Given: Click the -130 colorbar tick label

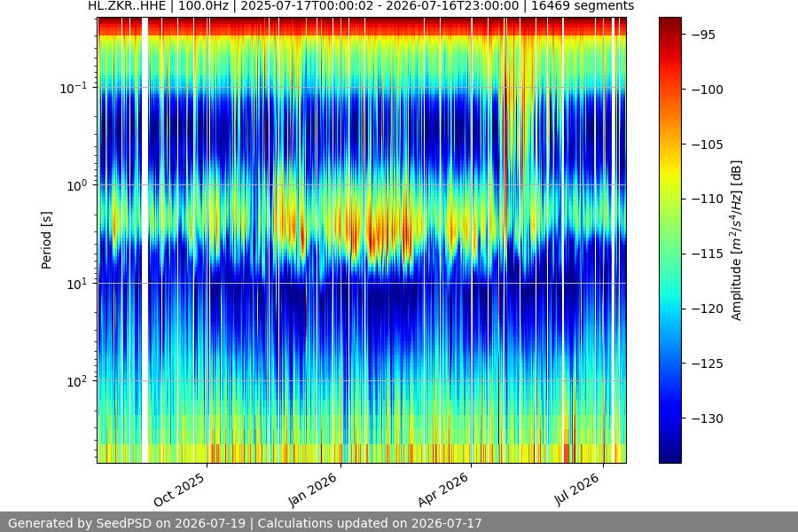Looking at the screenshot, I should coord(707,419).
